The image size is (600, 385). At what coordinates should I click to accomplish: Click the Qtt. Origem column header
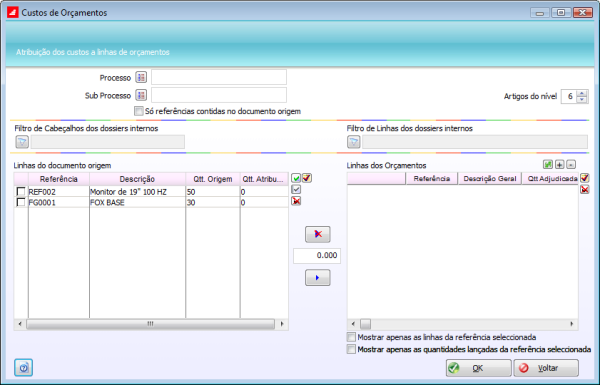coord(213,179)
